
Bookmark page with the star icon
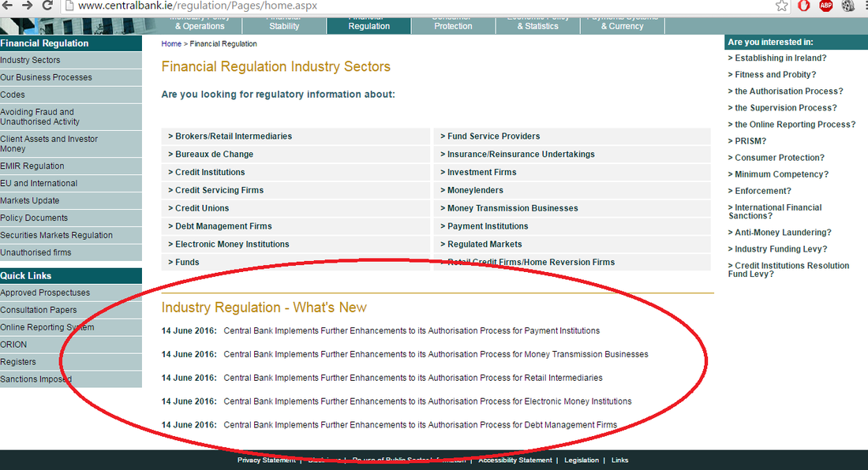pyautogui.click(x=782, y=6)
